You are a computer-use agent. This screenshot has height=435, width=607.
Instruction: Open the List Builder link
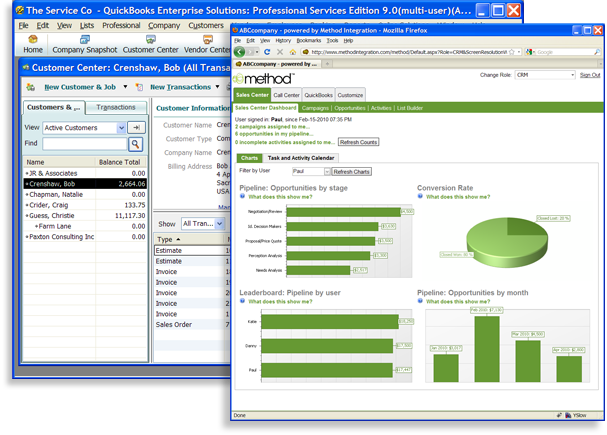pos(410,108)
